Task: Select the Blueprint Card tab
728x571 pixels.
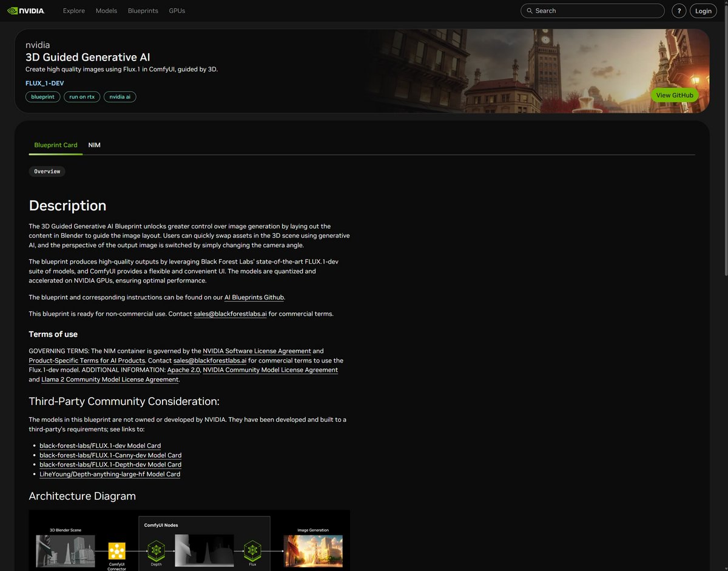Action: (x=56, y=145)
